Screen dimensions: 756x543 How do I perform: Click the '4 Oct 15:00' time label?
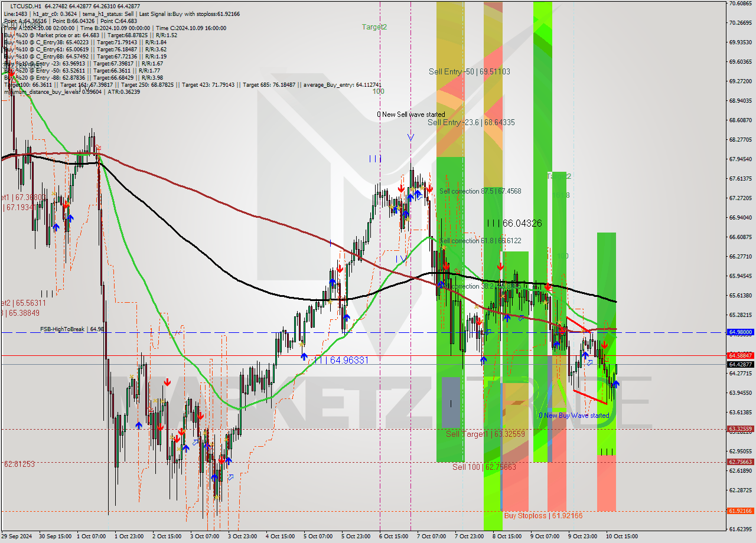(282, 537)
